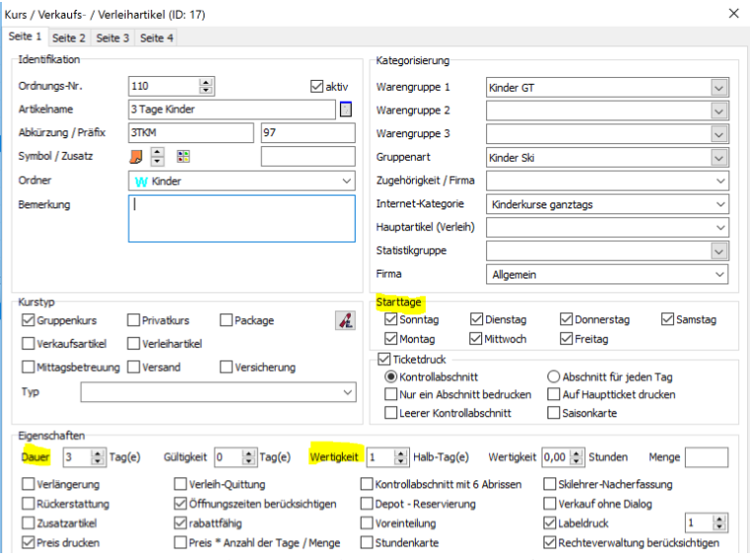Enable Rückerstattung checkbox
The width and height of the screenshot is (750, 560).
point(29,504)
